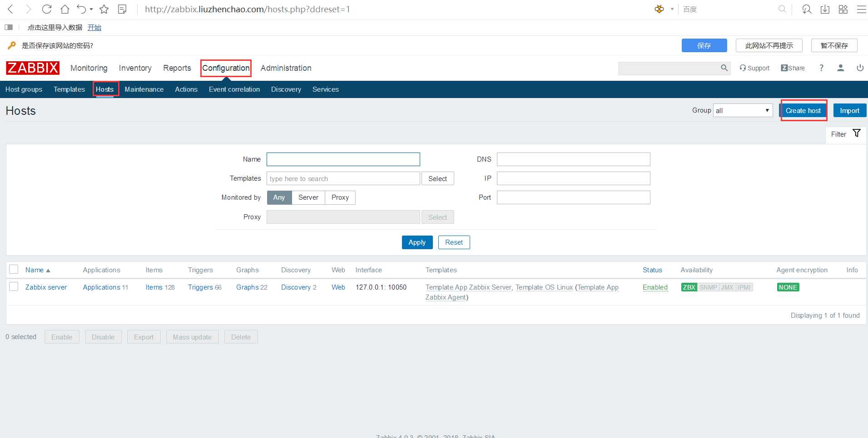
Task: Go to Templates submenu
Action: (69, 89)
